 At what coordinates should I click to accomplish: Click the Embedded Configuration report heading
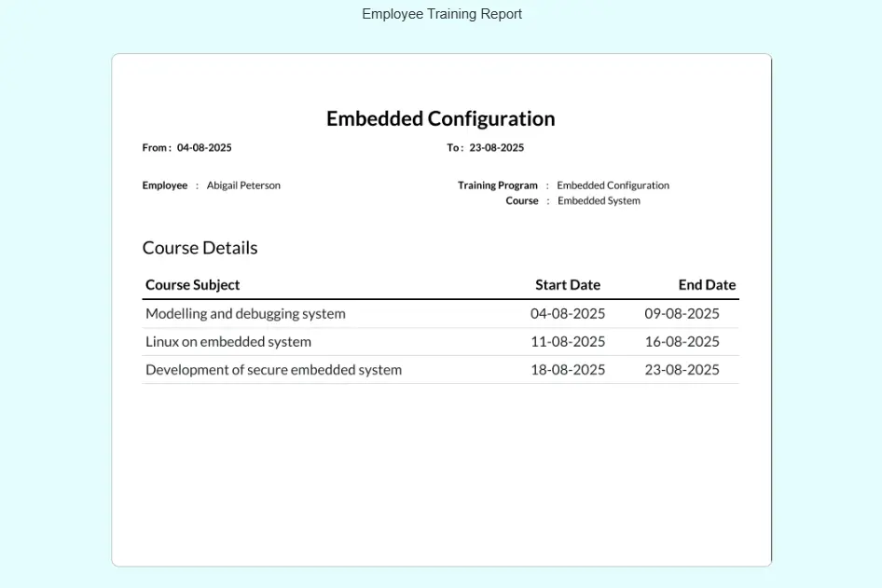pos(440,118)
